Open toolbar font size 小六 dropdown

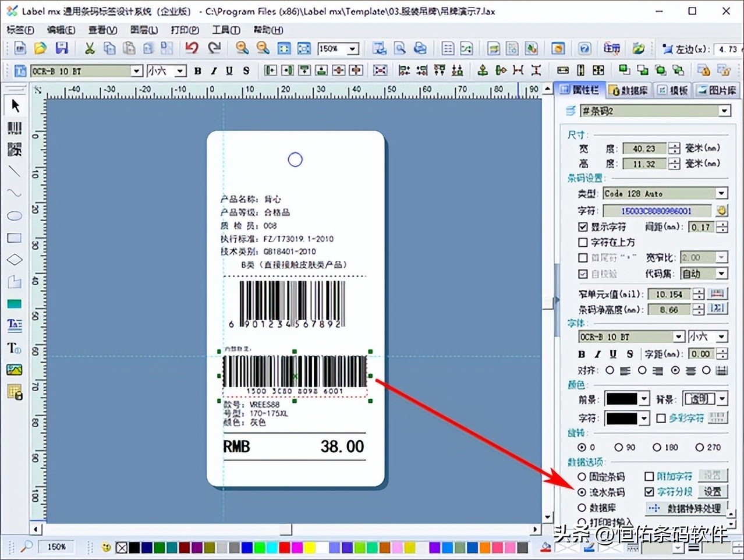(180, 71)
